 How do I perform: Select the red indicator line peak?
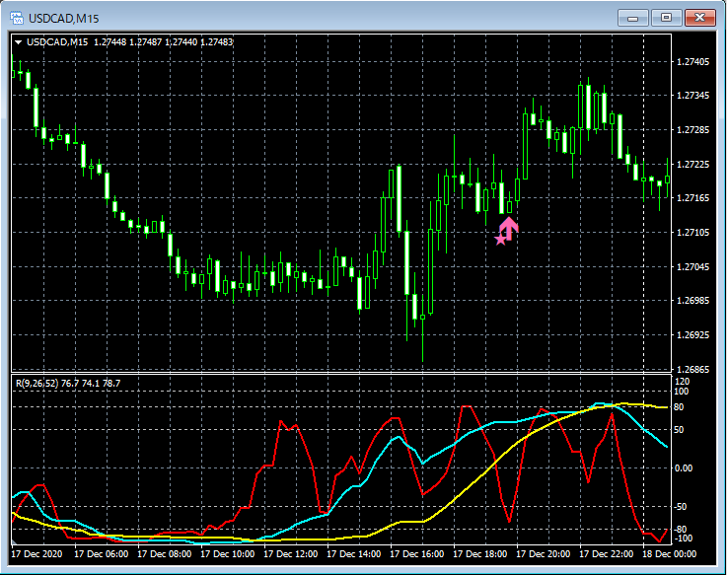pos(465,406)
